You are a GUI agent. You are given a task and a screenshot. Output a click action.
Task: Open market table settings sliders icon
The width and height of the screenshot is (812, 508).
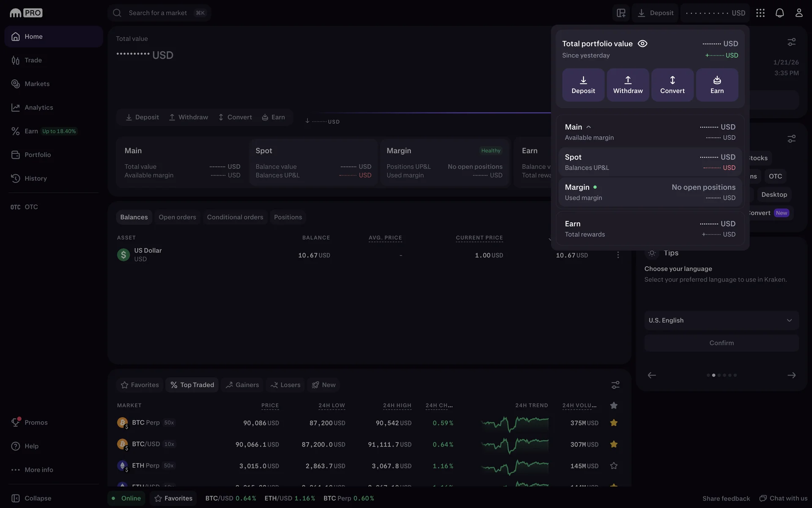tap(615, 385)
